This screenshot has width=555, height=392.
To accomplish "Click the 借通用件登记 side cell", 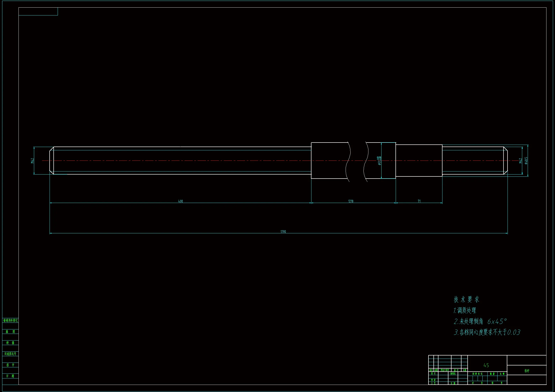I will (x=10, y=321).
